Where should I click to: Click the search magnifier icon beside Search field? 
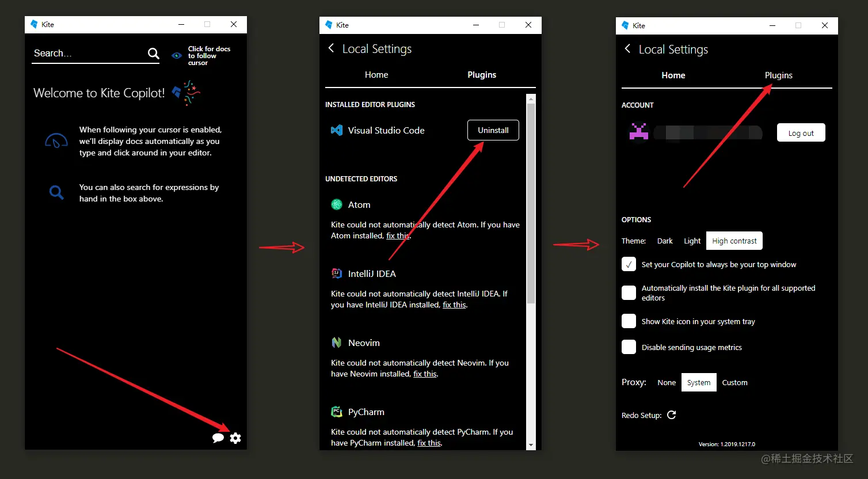[153, 54]
